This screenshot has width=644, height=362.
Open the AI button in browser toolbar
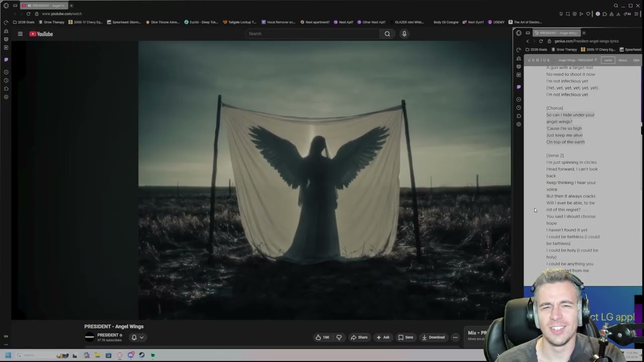click(x=628, y=14)
